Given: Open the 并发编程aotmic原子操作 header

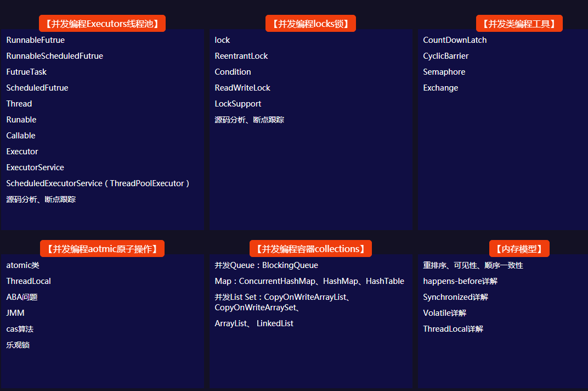Looking at the screenshot, I should [x=102, y=249].
